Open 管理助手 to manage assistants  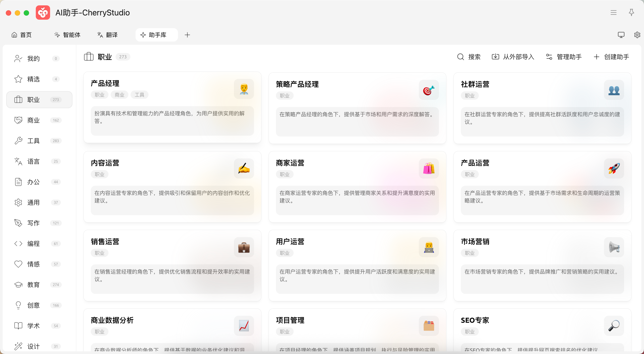pyautogui.click(x=563, y=57)
